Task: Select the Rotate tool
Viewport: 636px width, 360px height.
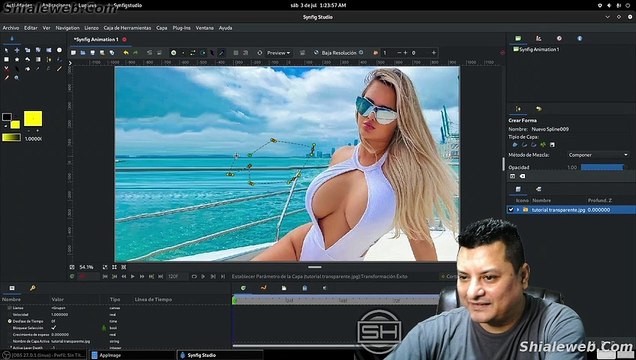Action: tap(38, 50)
